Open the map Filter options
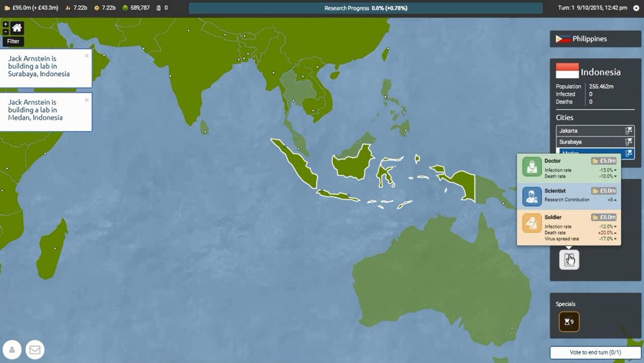This screenshot has height=363, width=644. 13,41
